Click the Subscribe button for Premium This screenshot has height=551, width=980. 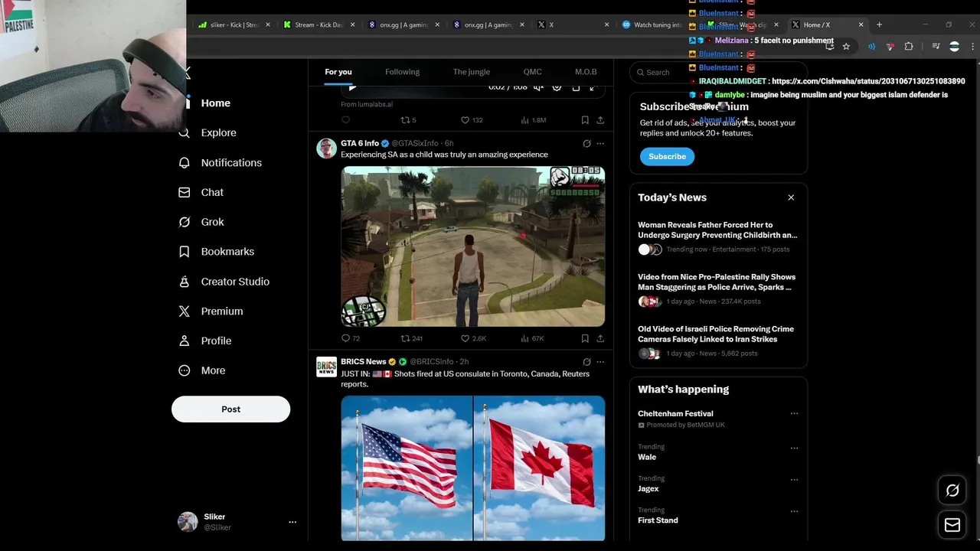click(x=667, y=156)
